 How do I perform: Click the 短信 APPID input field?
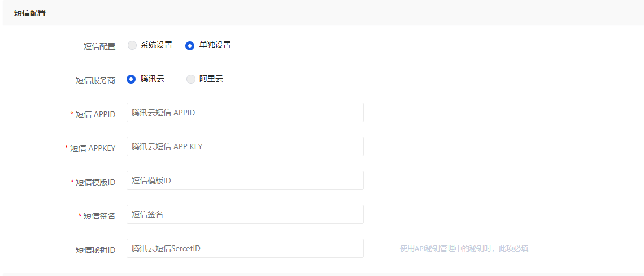(245, 113)
